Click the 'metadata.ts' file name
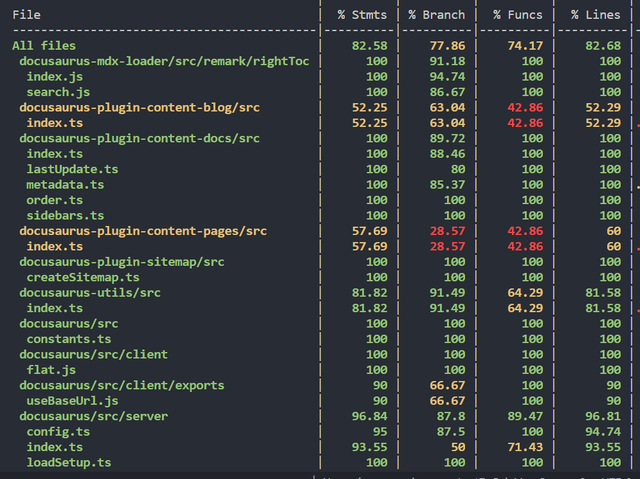 pyautogui.click(x=65, y=185)
